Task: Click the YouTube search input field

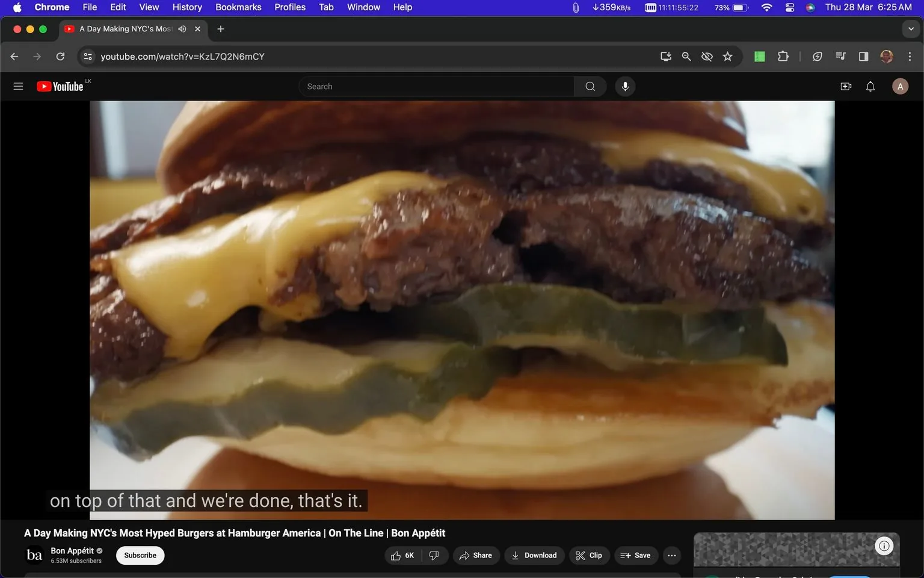Action: 436,86
